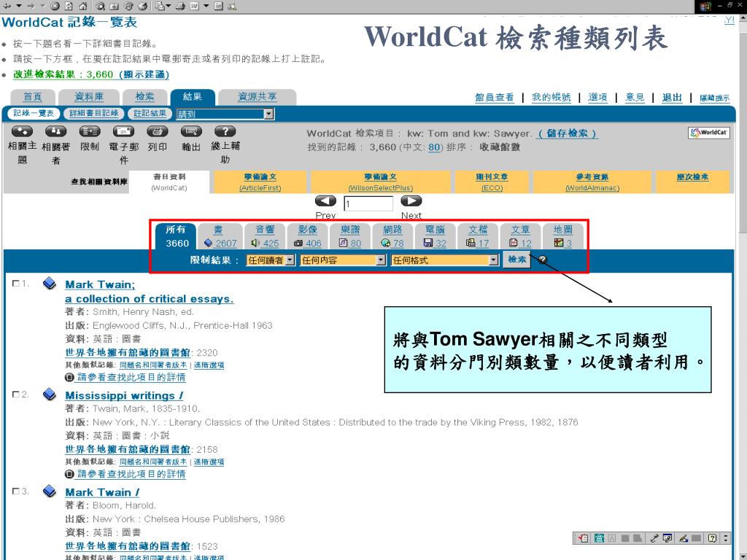The image size is (747, 560).
Task: Click the 列印 (print) icon
Action: coord(158,131)
